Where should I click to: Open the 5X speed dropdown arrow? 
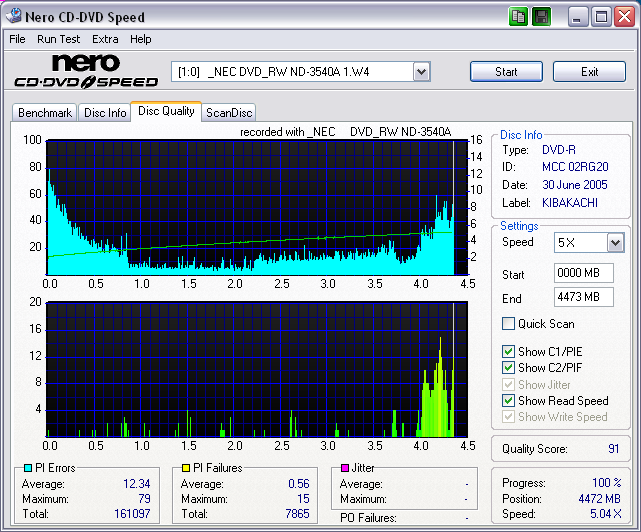tap(615, 243)
